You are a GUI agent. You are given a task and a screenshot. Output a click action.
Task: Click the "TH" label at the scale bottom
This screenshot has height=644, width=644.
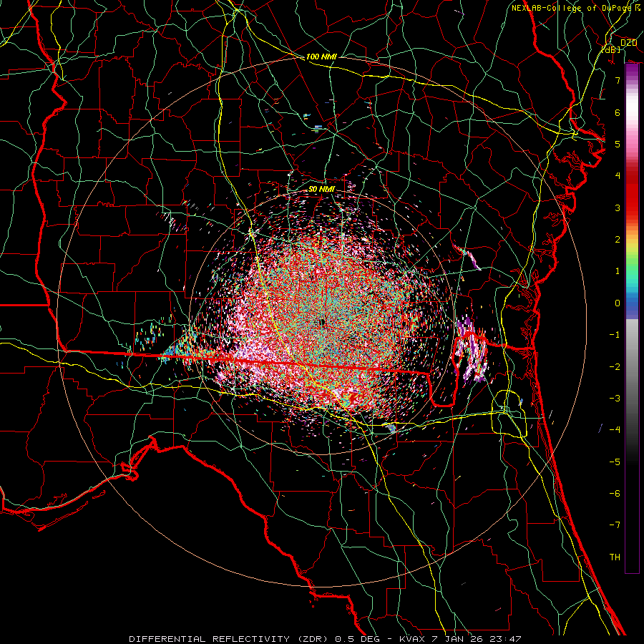[x=615, y=557]
